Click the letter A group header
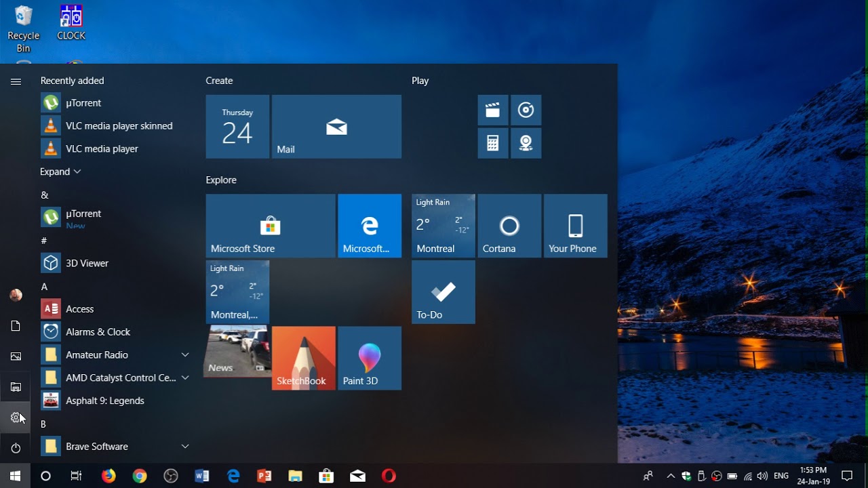Viewport: 868px width, 488px height. pos(44,287)
